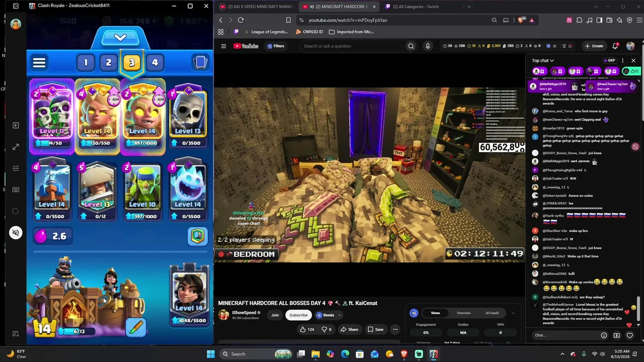This screenshot has height=362, width=644.
Task: Open the card collection icon beside deck 4
Action: click(x=200, y=62)
